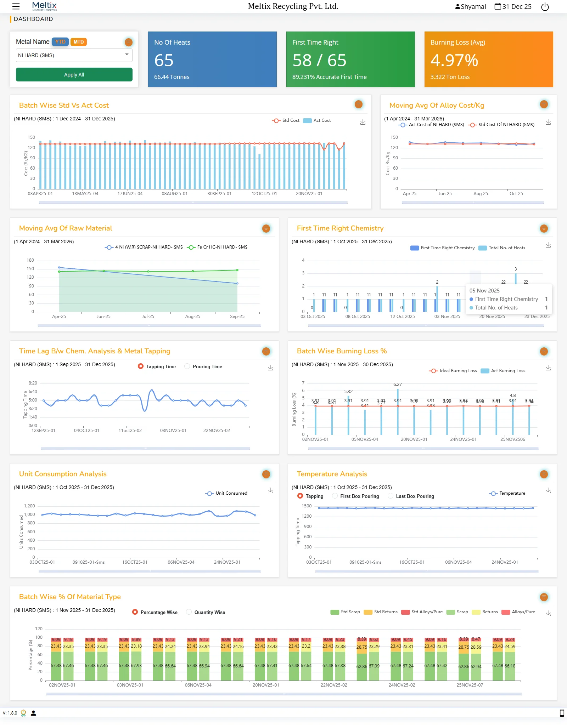Select Tapping temperature radio option
Screen dimensions: 567x728
[x=300, y=496]
